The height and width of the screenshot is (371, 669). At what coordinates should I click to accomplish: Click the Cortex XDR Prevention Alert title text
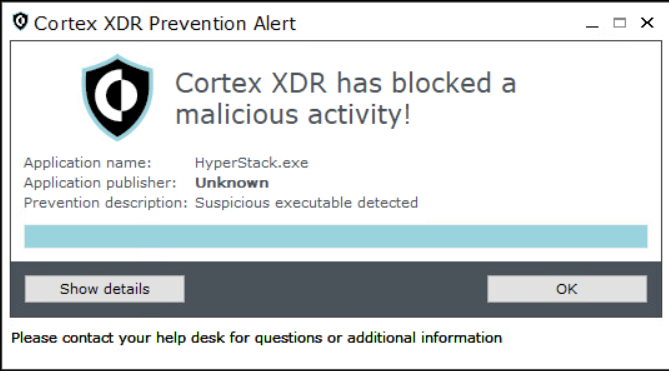click(x=165, y=23)
